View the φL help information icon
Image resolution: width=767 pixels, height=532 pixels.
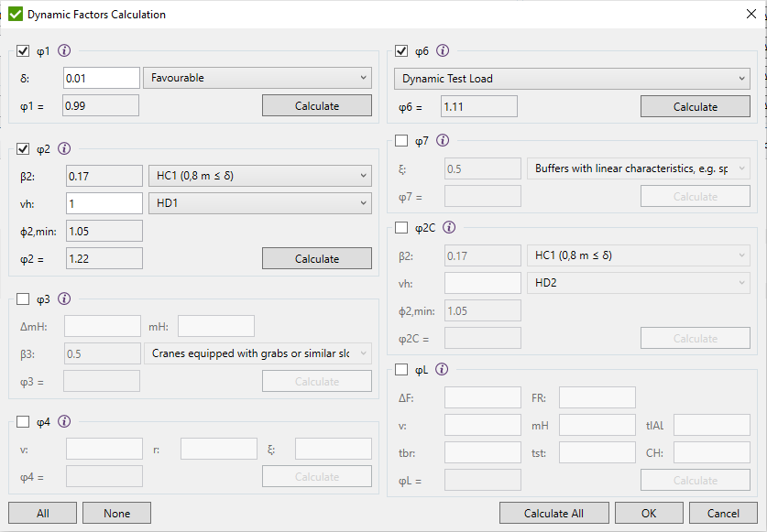coord(444,369)
